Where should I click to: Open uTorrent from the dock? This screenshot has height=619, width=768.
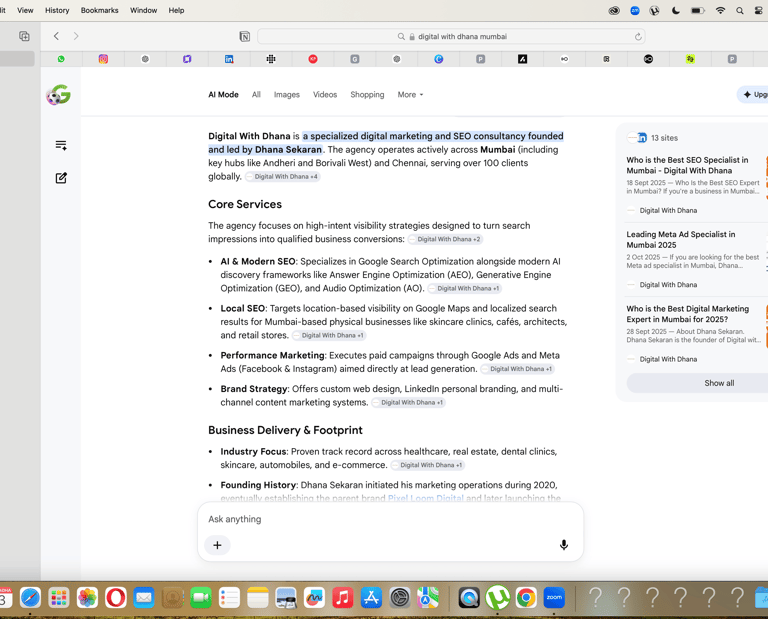tap(498, 598)
